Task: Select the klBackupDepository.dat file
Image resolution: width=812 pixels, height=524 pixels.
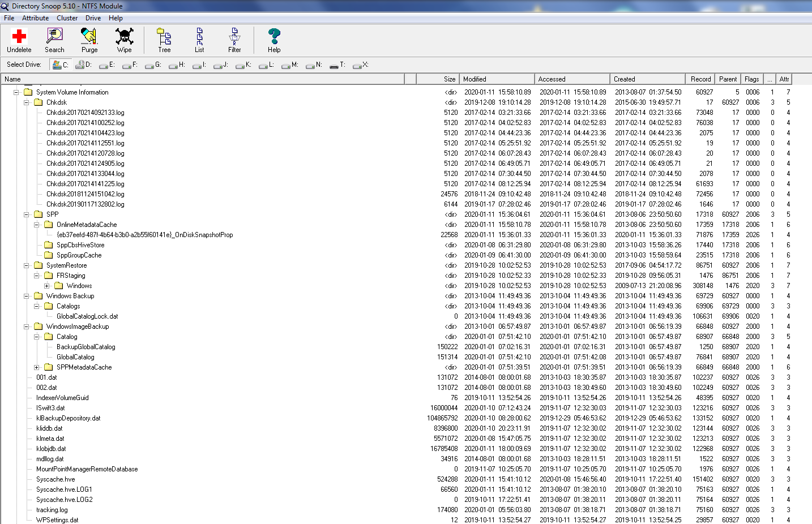Action: pyautogui.click(x=69, y=418)
